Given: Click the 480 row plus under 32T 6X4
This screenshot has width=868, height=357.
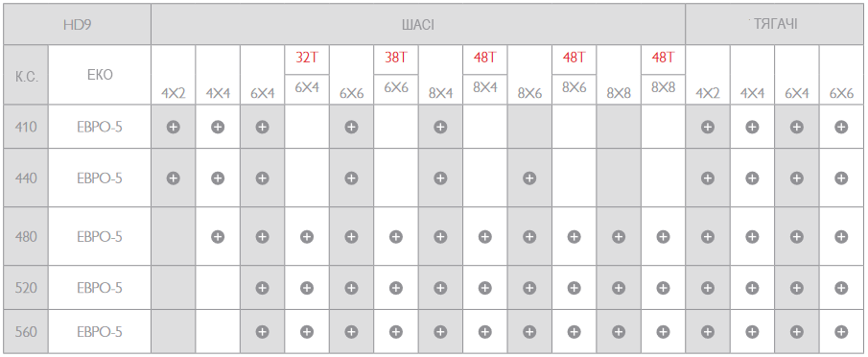Looking at the screenshot, I should pos(307,237).
